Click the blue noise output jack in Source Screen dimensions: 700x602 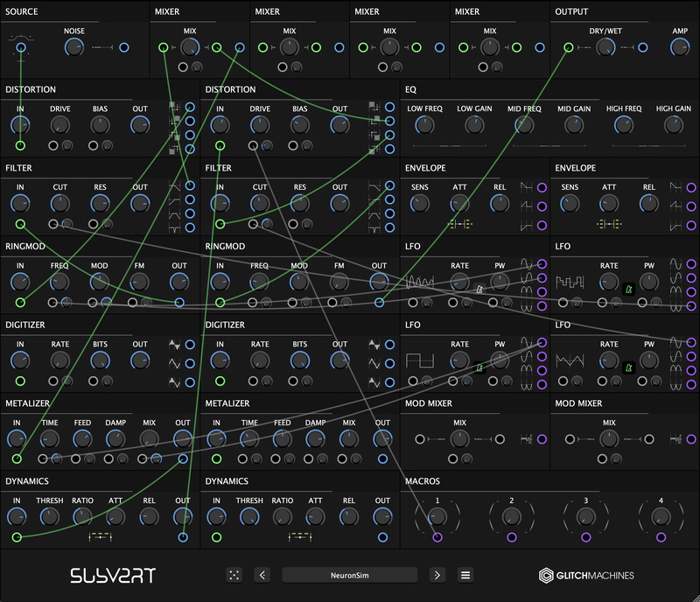(123, 47)
